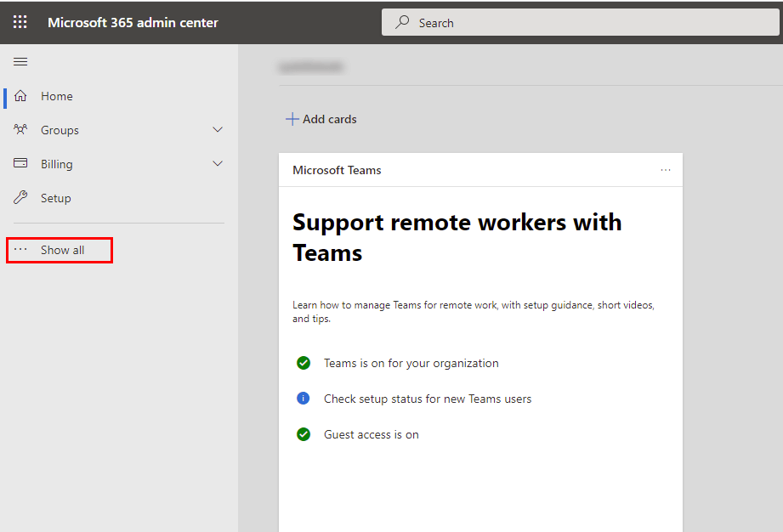Click the green check next to Guest access
The image size is (783, 532).
(304, 434)
